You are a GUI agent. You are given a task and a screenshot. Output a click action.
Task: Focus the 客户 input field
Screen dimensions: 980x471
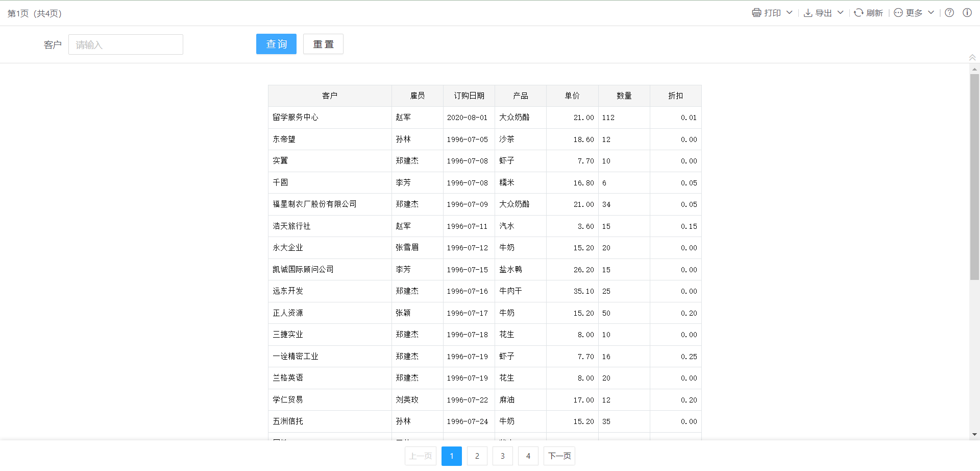(x=126, y=44)
